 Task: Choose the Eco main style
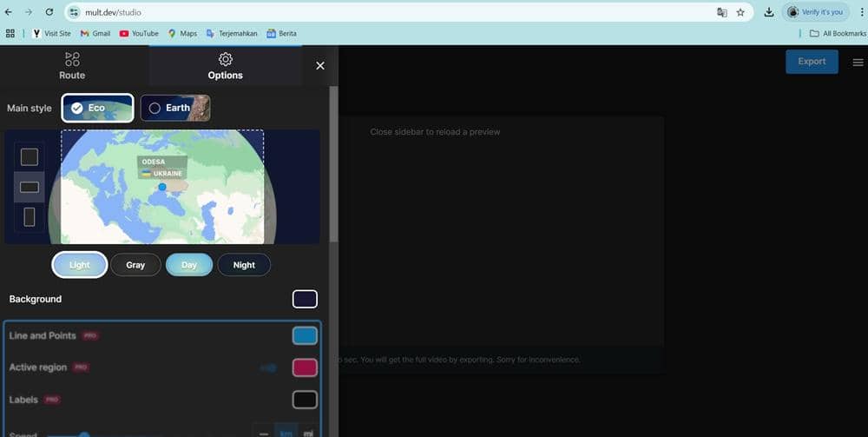point(97,108)
